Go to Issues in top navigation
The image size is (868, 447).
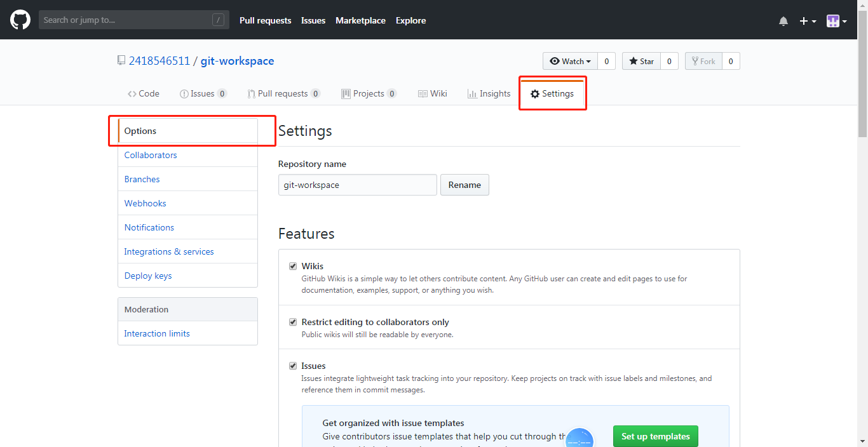(x=313, y=20)
